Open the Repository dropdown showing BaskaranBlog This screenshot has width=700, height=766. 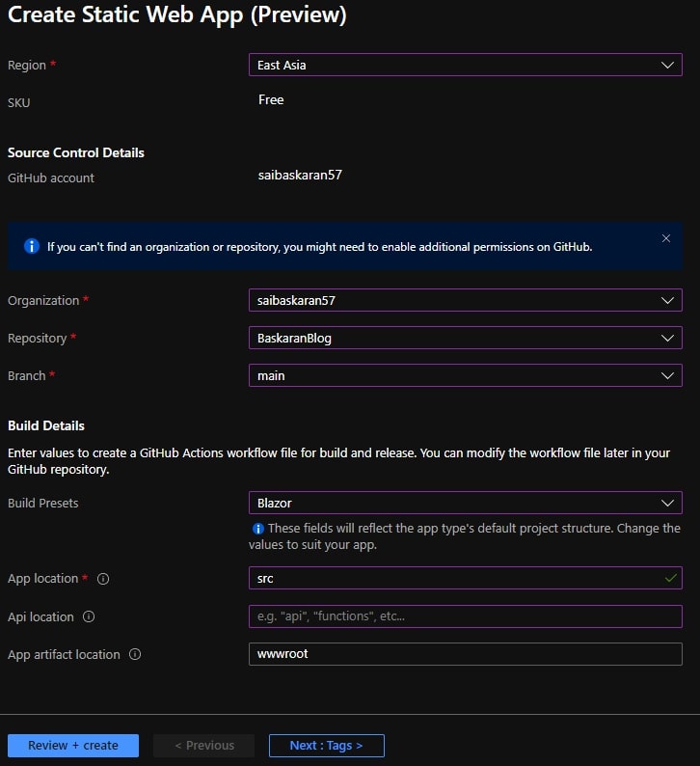(x=465, y=338)
